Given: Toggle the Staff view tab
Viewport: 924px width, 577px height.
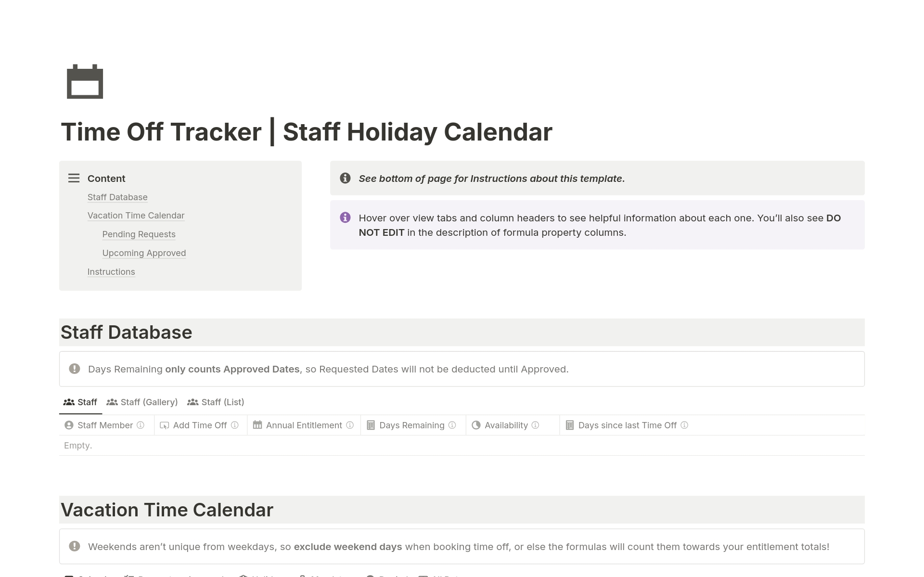Looking at the screenshot, I should [79, 401].
